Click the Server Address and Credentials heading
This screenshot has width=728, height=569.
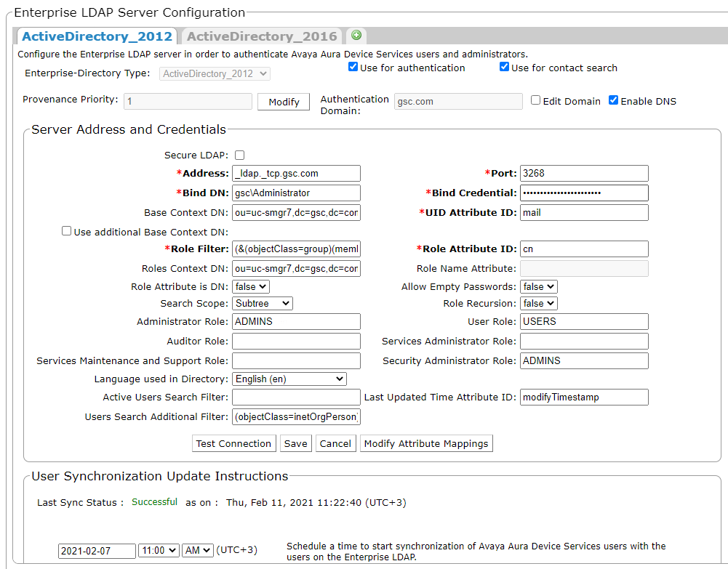[129, 129]
